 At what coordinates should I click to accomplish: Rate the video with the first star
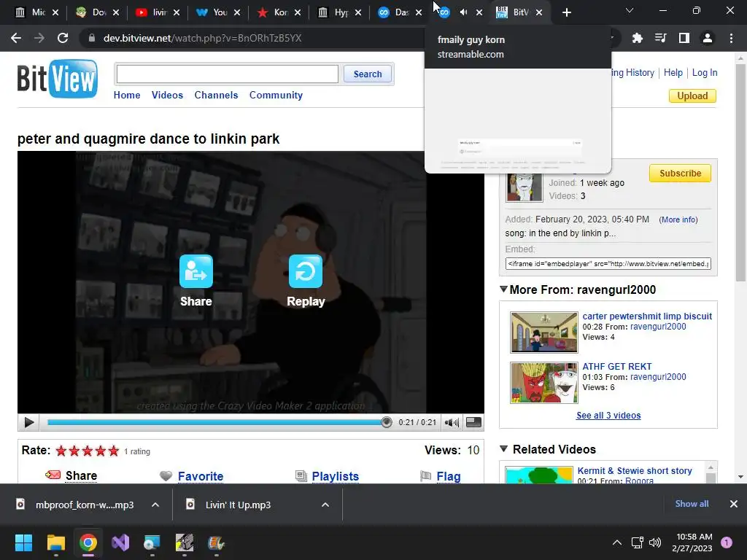click(x=61, y=451)
